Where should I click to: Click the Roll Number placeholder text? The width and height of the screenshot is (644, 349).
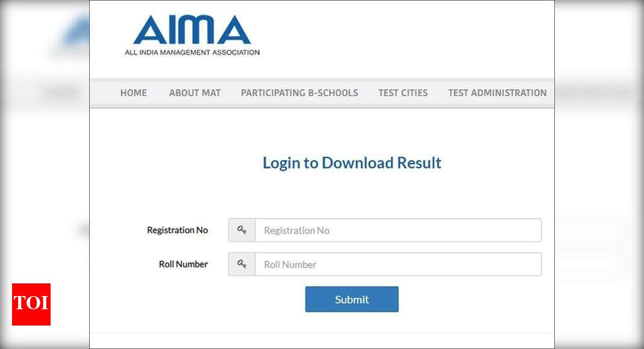coord(290,264)
